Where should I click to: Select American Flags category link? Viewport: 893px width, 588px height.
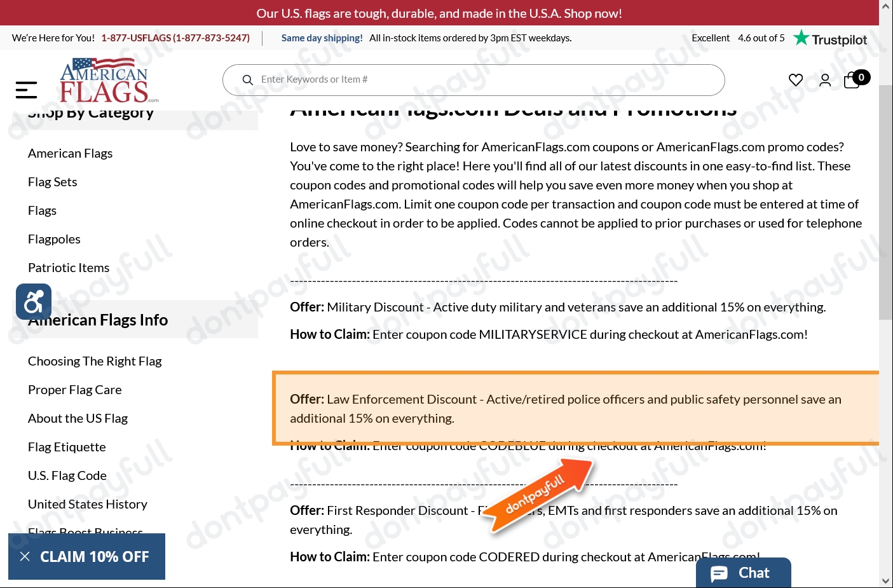(70, 153)
